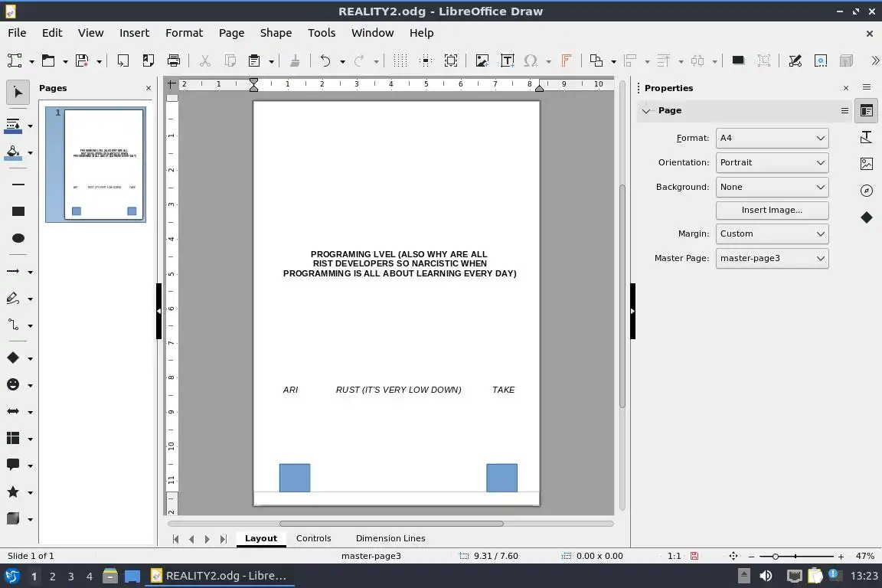Click the Insert Text Box icon
Screen dimensions: 882x588
tap(508, 60)
